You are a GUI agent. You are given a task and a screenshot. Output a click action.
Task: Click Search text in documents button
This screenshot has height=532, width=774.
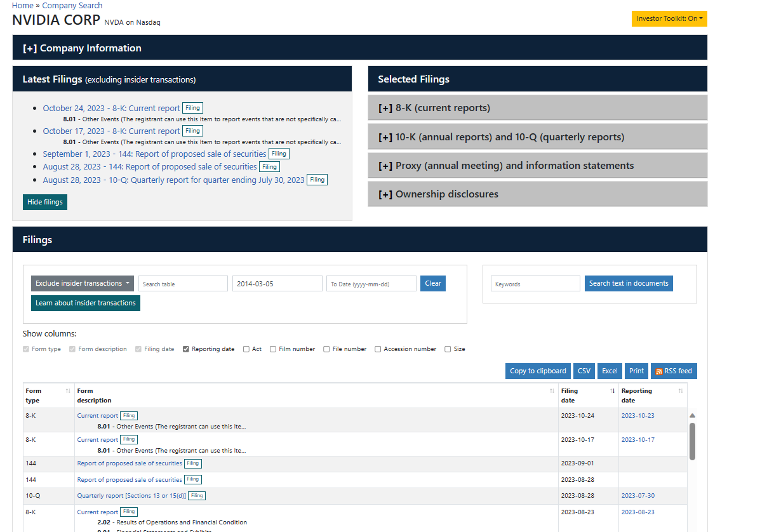point(629,283)
